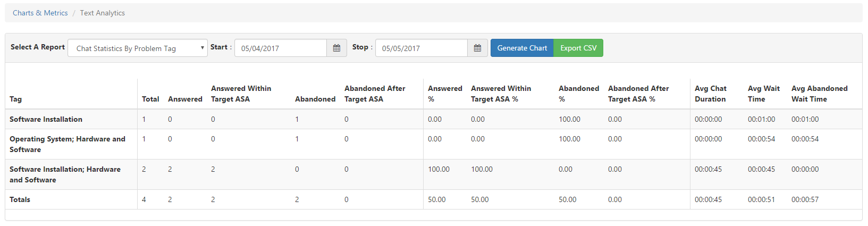Go to Charts & Metrics breadcrumb link
The width and height of the screenshot is (868, 226).
[x=40, y=13]
